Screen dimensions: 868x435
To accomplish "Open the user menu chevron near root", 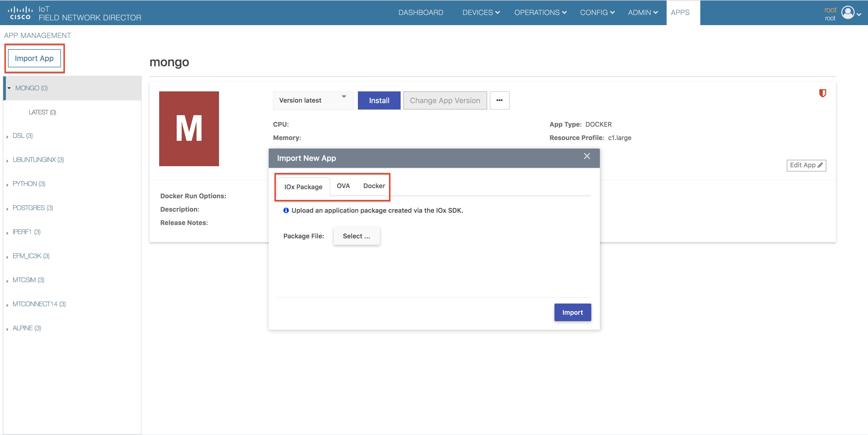I will [859, 14].
